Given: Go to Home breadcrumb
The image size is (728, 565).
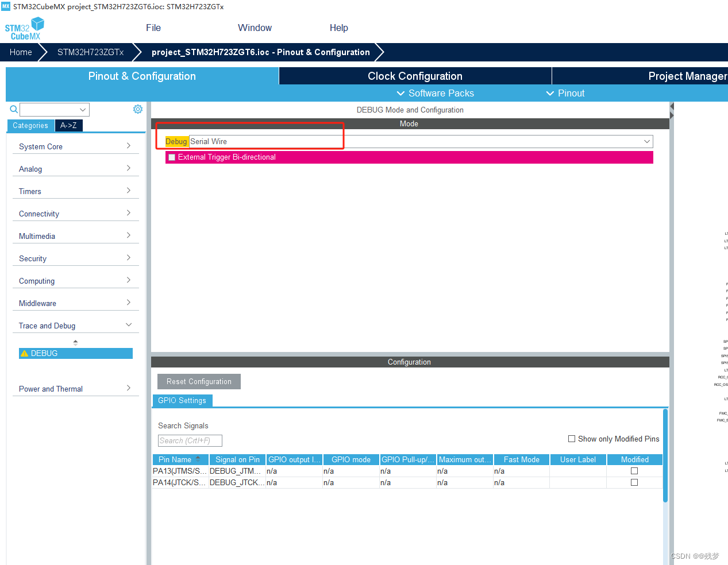Looking at the screenshot, I should (x=21, y=52).
